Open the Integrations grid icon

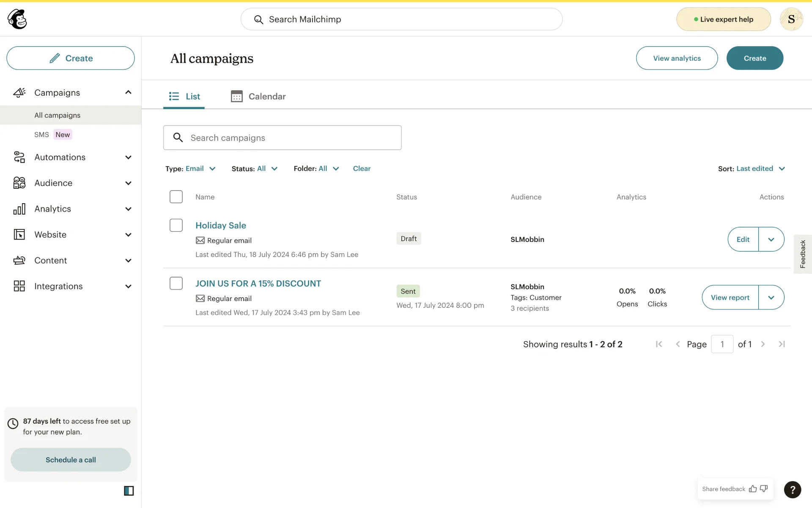19,286
